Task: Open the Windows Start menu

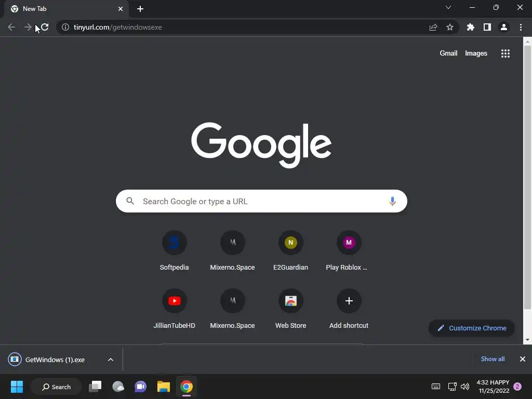Action: click(x=17, y=387)
